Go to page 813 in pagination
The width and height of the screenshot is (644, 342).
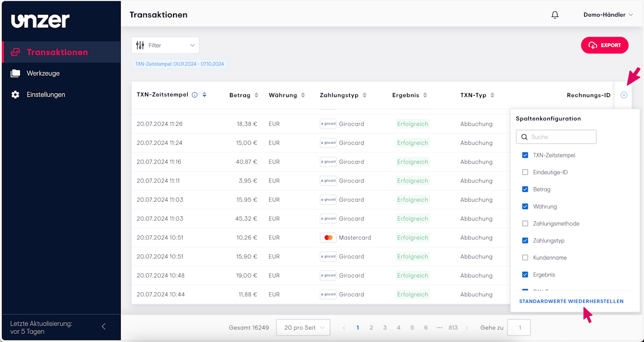(x=453, y=328)
